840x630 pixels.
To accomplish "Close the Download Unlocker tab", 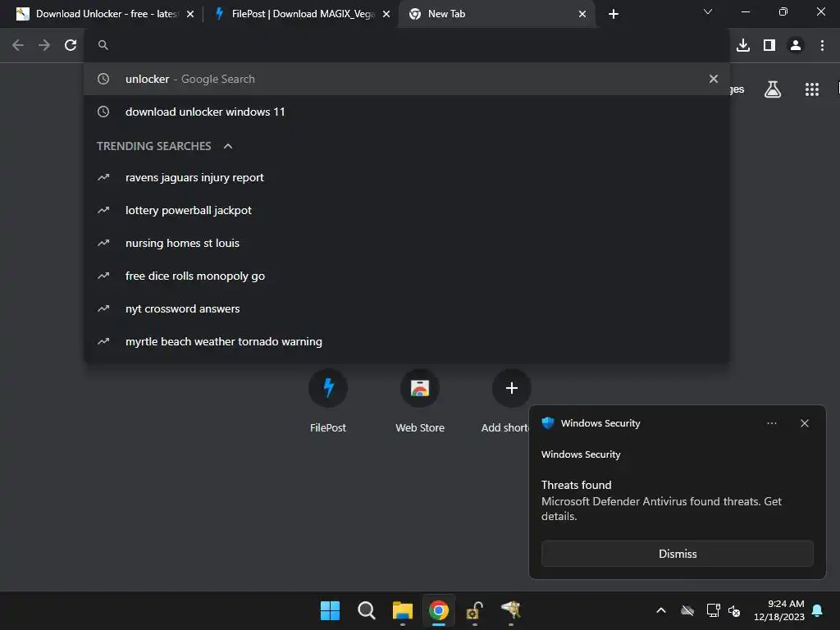I will tap(190, 14).
